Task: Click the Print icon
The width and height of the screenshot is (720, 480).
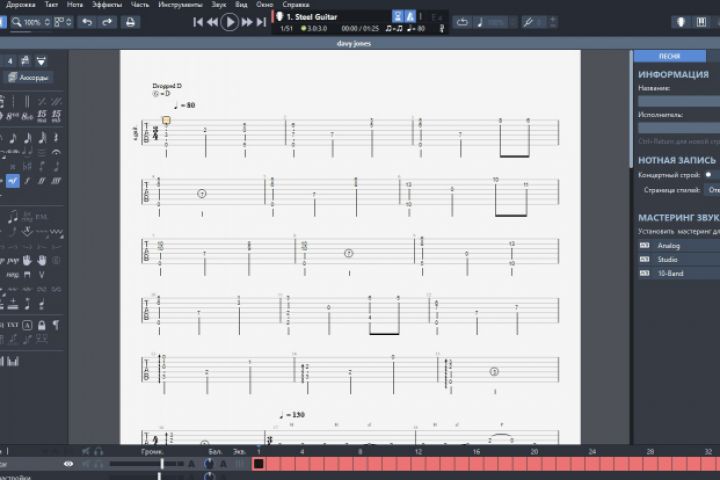Action: [x=130, y=22]
